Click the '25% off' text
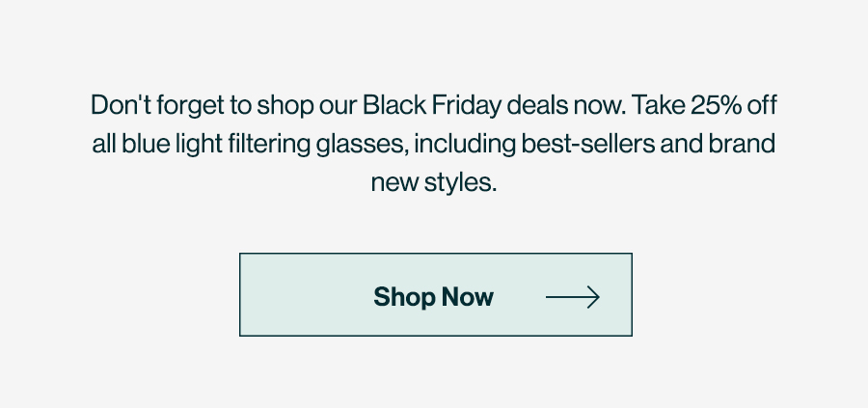This screenshot has height=408, width=868. (x=734, y=105)
